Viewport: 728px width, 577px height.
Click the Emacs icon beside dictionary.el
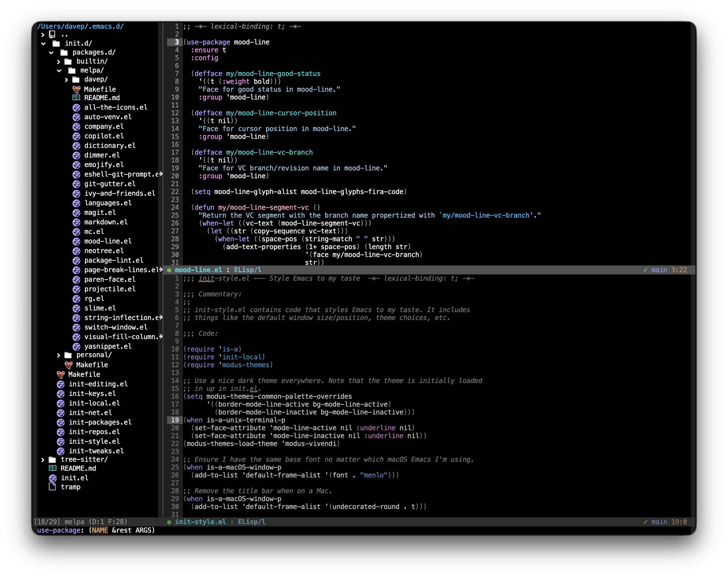tap(77, 146)
